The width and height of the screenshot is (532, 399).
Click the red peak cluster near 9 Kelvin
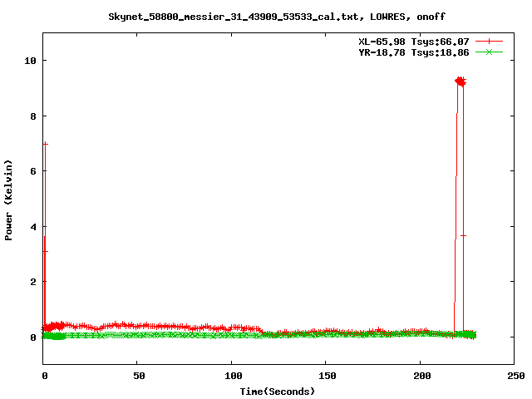click(461, 81)
